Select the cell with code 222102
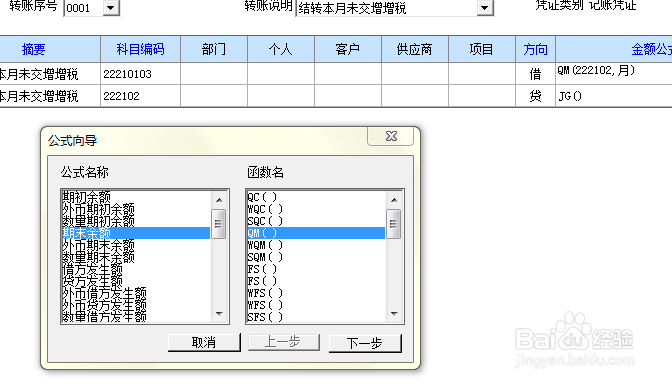This screenshot has width=672, height=384. click(141, 96)
